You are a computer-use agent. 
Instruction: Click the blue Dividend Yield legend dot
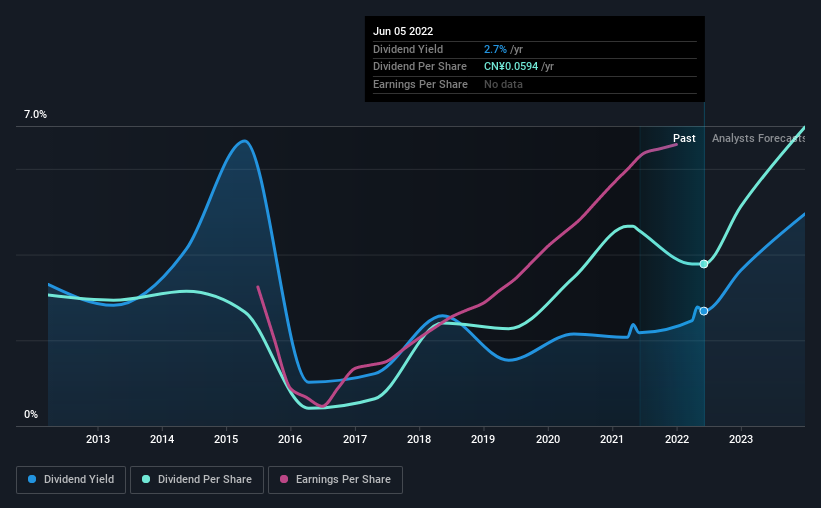[x=32, y=479]
